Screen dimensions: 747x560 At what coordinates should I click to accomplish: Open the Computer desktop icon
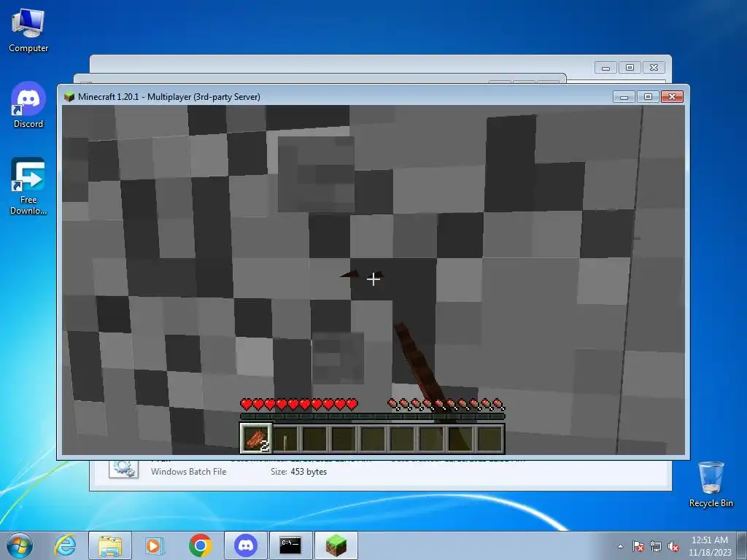28,31
